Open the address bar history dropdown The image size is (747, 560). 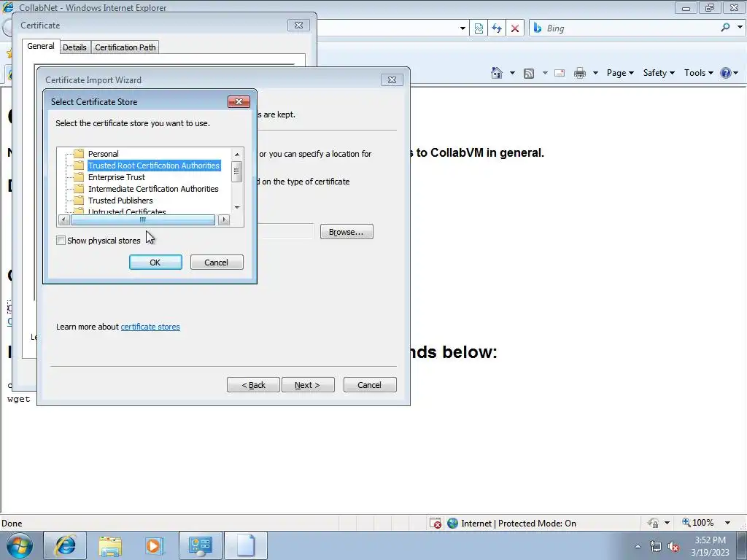tap(462, 28)
